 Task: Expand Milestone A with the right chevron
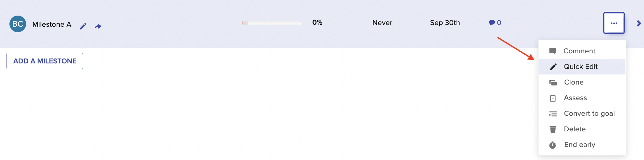coord(639,23)
